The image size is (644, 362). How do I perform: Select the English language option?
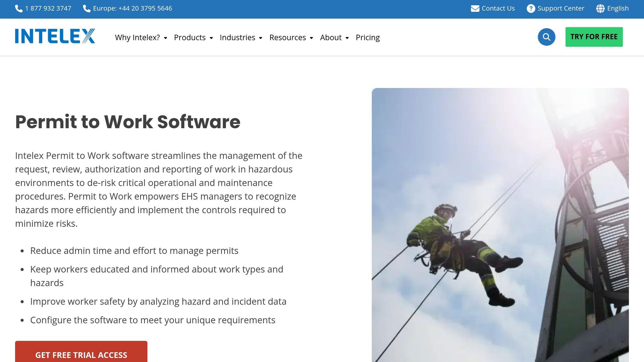coord(618,8)
